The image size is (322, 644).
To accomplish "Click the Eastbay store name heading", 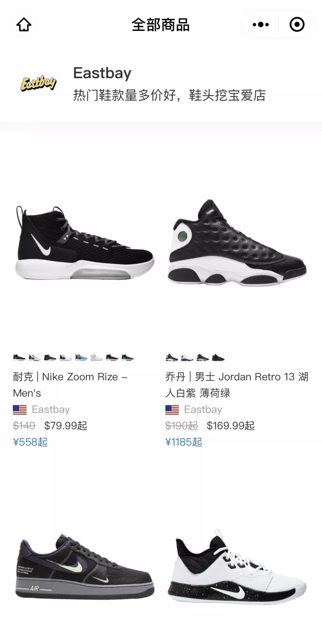I will 102,73.
